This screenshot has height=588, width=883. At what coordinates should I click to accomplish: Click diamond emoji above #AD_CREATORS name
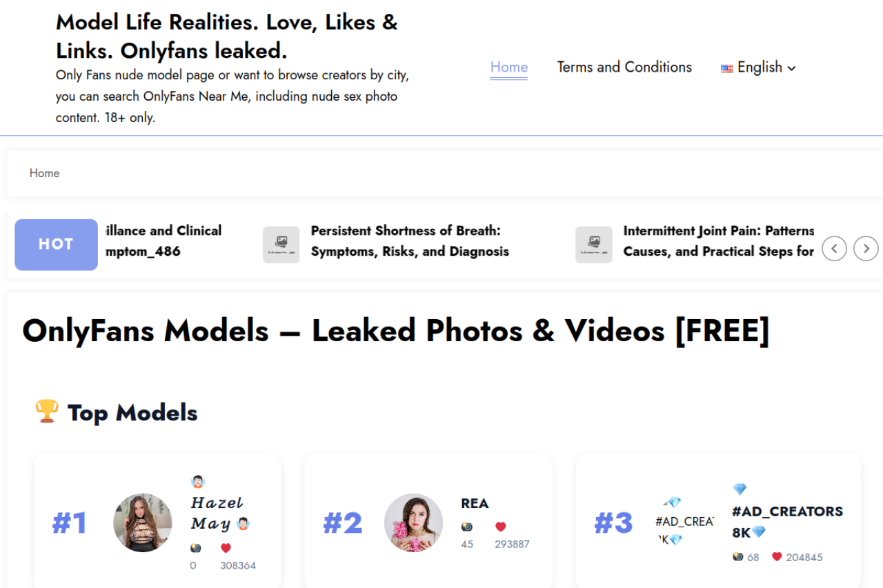tap(740, 489)
